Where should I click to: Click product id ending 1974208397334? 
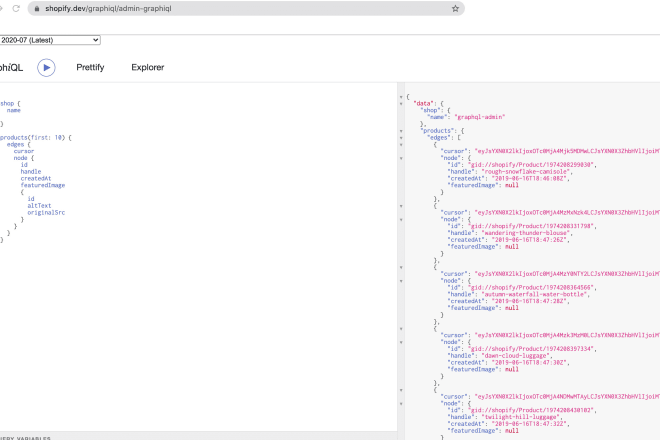(x=532, y=349)
